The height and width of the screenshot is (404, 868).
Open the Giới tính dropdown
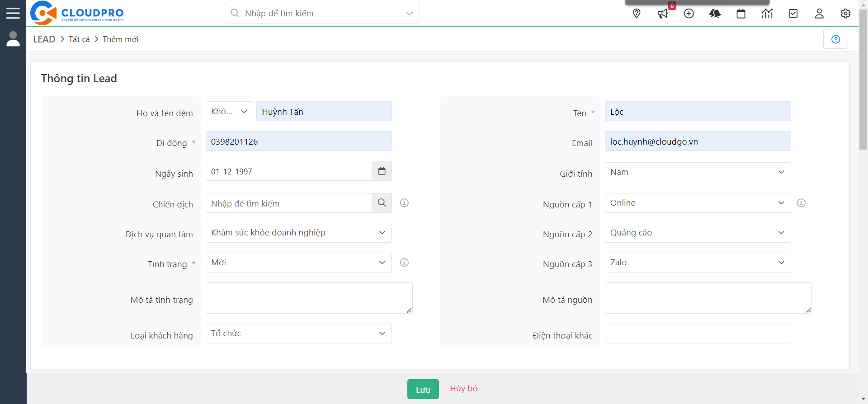click(x=698, y=172)
